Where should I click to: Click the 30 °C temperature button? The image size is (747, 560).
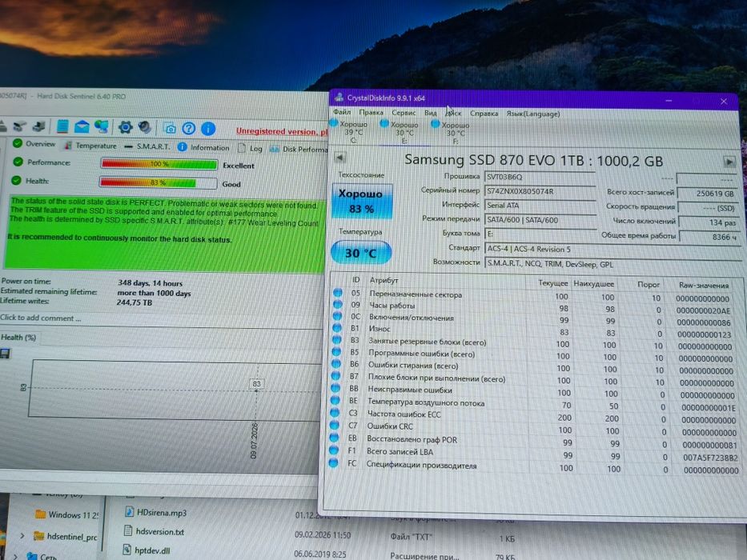point(361,253)
